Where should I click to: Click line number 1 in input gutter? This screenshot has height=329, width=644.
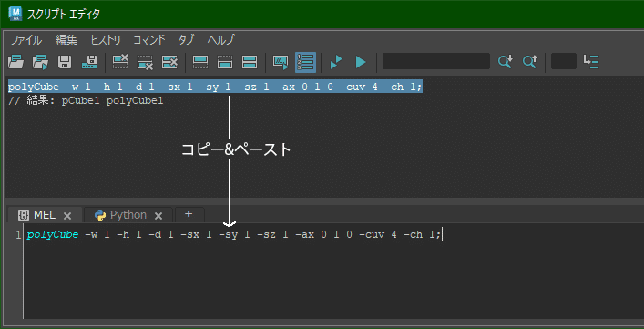(17, 235)
